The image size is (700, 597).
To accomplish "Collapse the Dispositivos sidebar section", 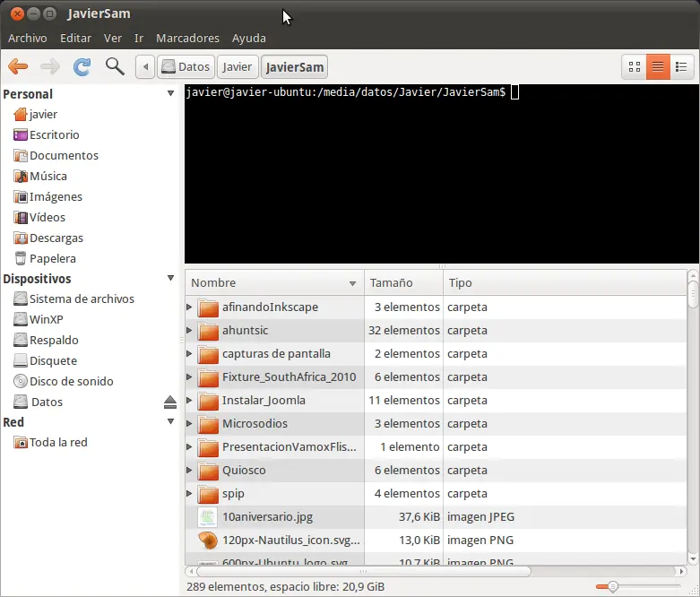I will 170,279.
